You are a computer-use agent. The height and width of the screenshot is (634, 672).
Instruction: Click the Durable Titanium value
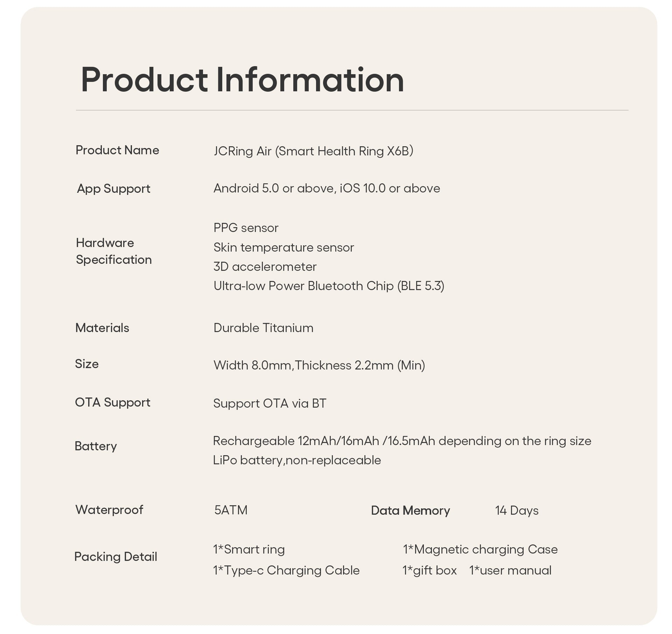click(x=263, y=328)
